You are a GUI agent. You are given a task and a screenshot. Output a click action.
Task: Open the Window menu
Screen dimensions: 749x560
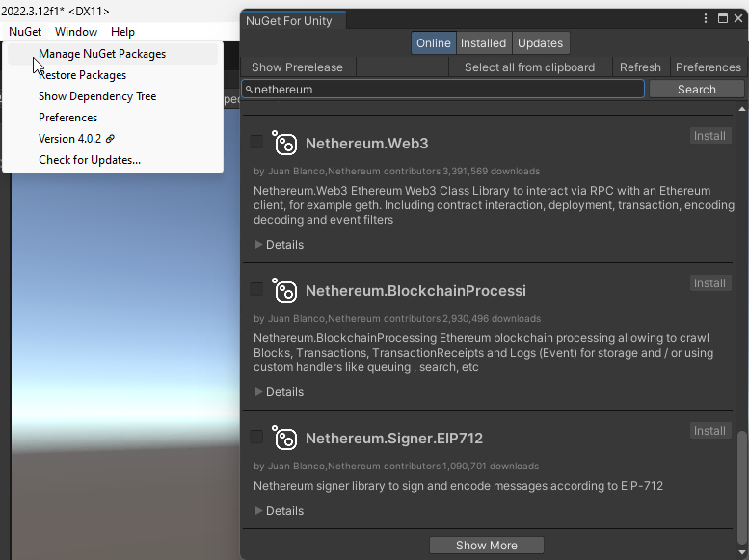tap(76, 32)
